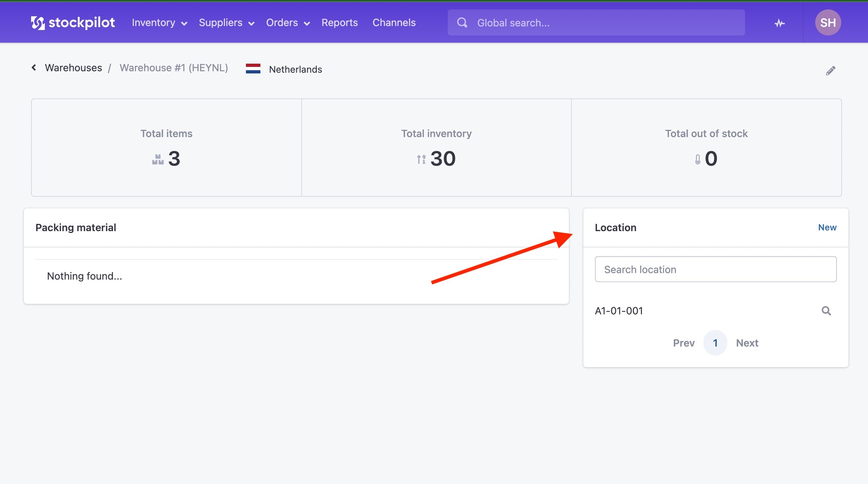Click the Netherlands country label
Image resolution: width=868 pixels, height=484 pixels.
(295, 69)
